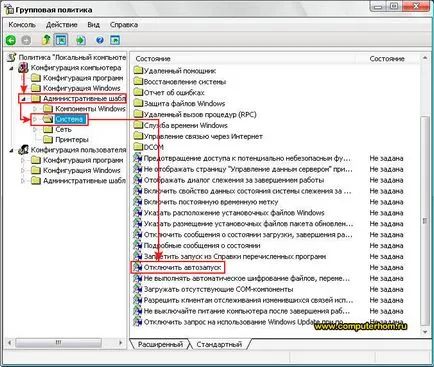
Task: Collapse the Конфигурация пользователя tree node
Action: 12,150
